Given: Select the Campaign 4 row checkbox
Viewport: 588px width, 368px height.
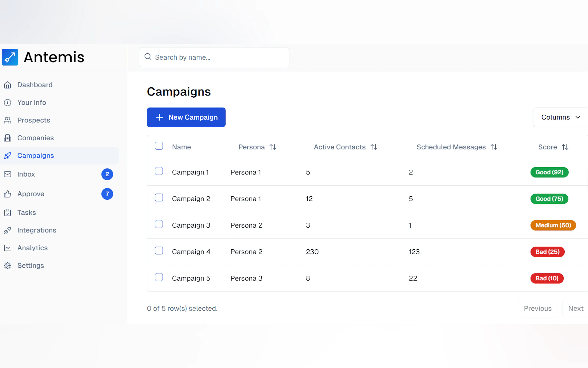Looking at the screenshot, I should (159, 251).
